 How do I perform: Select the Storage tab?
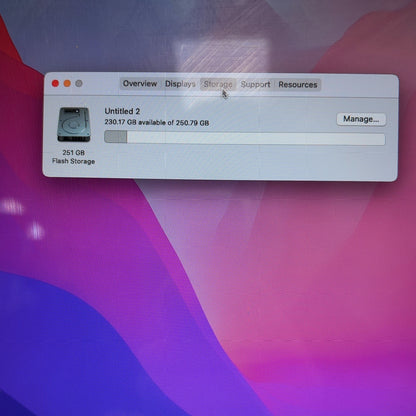pos(218,84)
